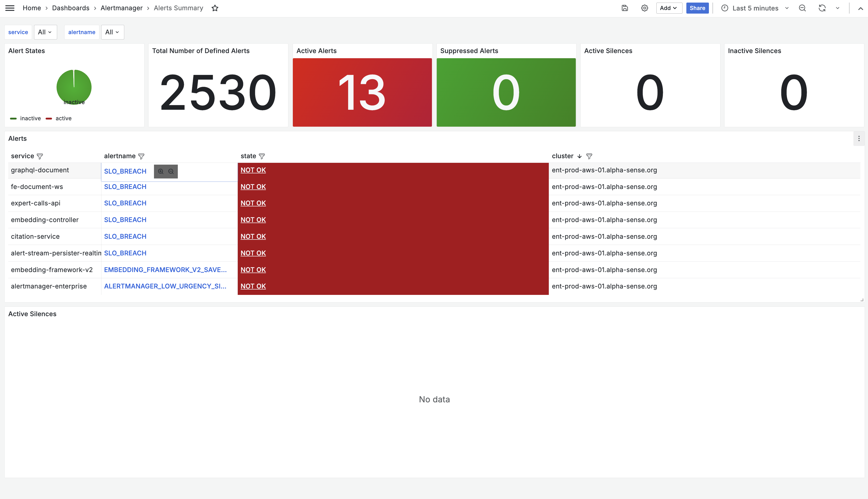Open EMBEDDING_FRAMEWORK_V2_SAVE alert link

(165, 270)
